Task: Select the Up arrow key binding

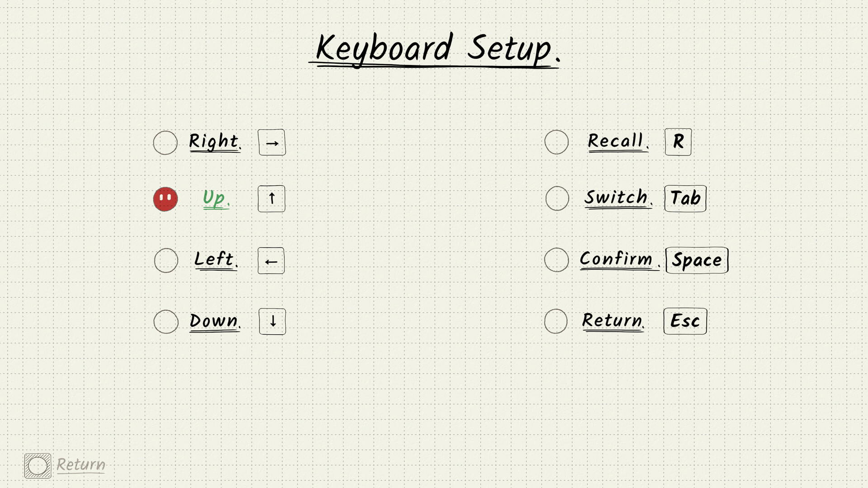Action: pyautogui.click(x=271, y=198)
